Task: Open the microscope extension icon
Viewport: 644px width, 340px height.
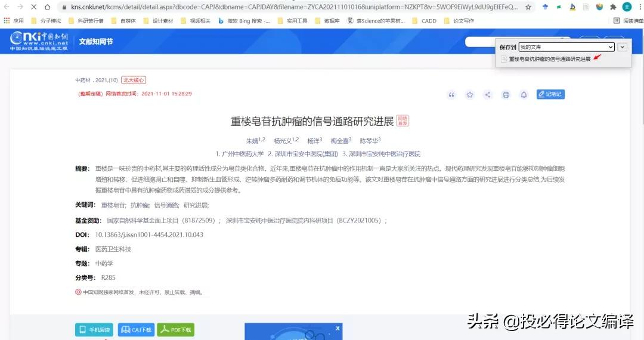Action: (572, 7)
